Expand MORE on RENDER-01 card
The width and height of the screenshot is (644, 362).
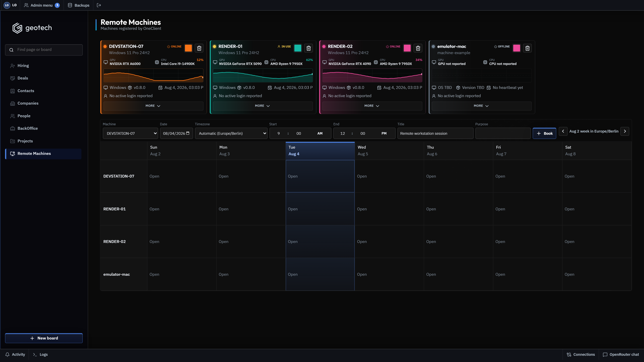pos(263,106)
